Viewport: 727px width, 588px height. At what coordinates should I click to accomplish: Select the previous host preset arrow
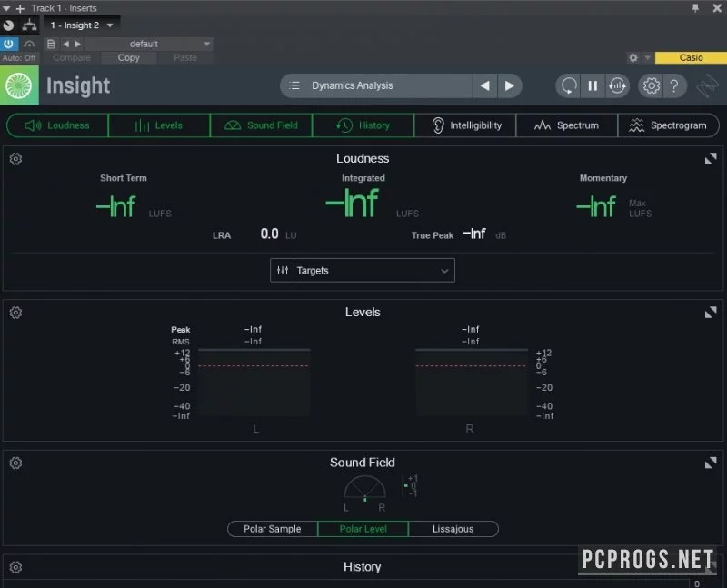click(65, 44)
